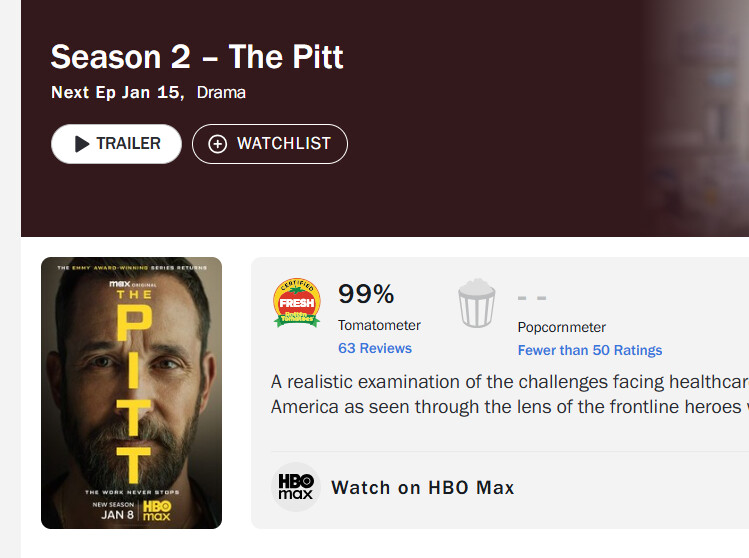Image resolution: width=749 pixels, height=558 pixels.
Task: Click the empty Popcornmeter score dashes
Action: tap(532, 298)
